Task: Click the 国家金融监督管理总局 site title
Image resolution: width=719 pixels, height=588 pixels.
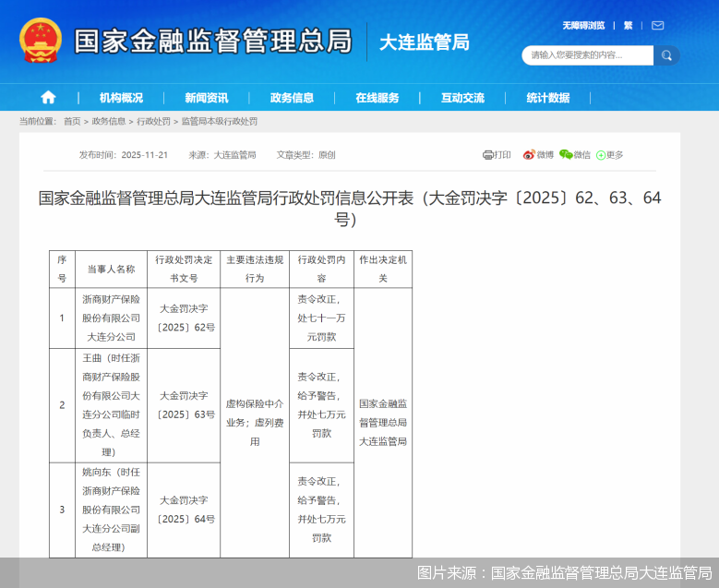Action: coord(213,42)
